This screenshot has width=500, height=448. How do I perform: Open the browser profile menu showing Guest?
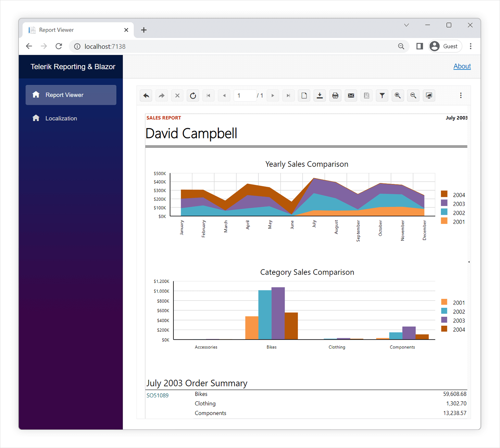coord(445,46)
